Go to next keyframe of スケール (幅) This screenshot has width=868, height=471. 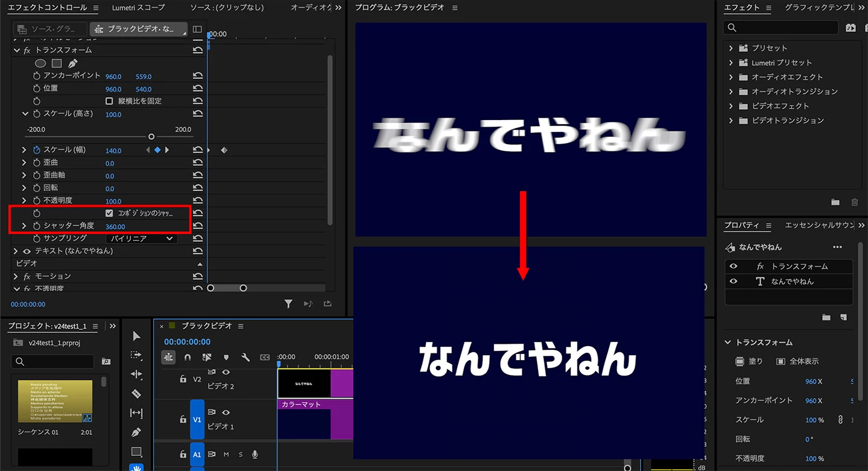point(167,150)
